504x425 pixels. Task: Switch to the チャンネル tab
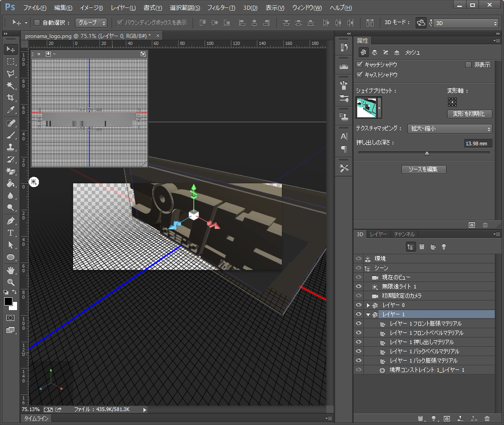[x=404, y=234]
